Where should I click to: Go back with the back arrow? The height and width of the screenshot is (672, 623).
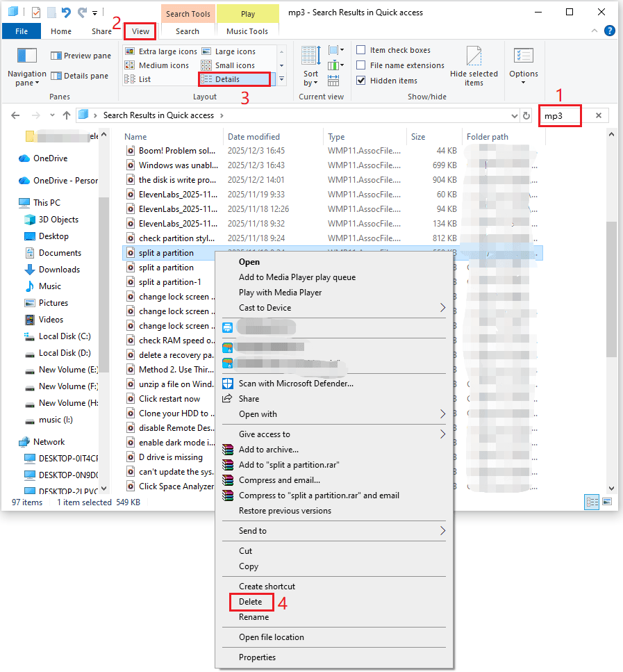(x=15, y=115)
